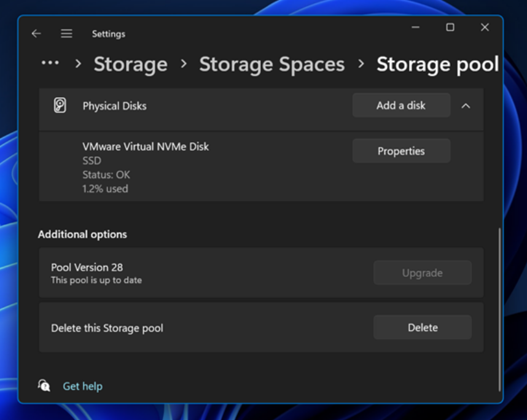Maximize the Settings window

click(450, 27)
